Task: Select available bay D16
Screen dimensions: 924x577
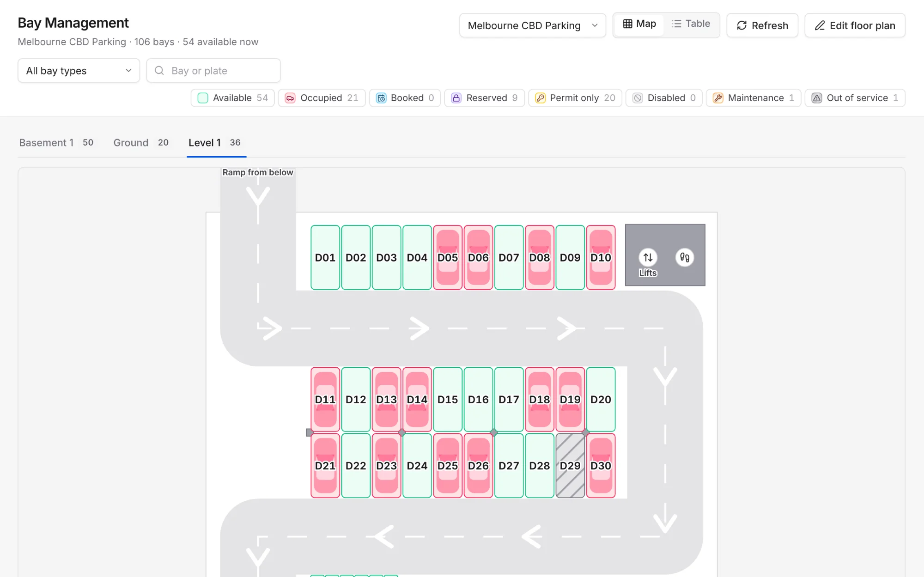Action: tap(478, 399)
